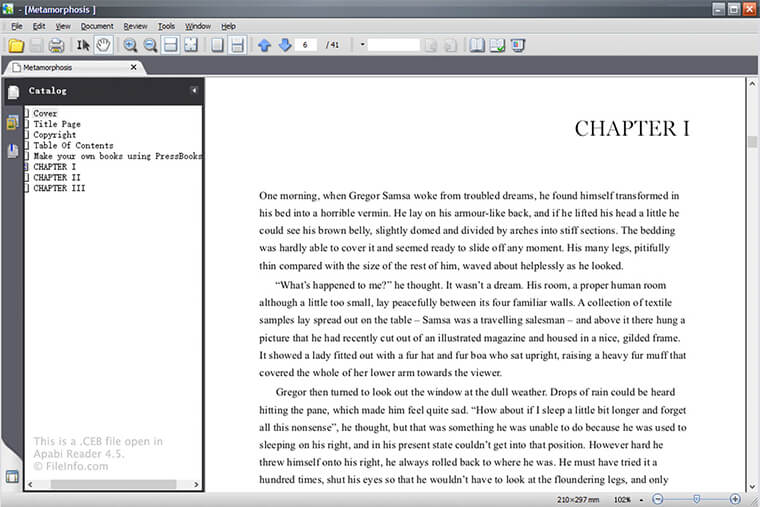Select the text selection cursor tool
This screenshot has width=760, height=507.
pyautogui.click(x=84, y=45)
